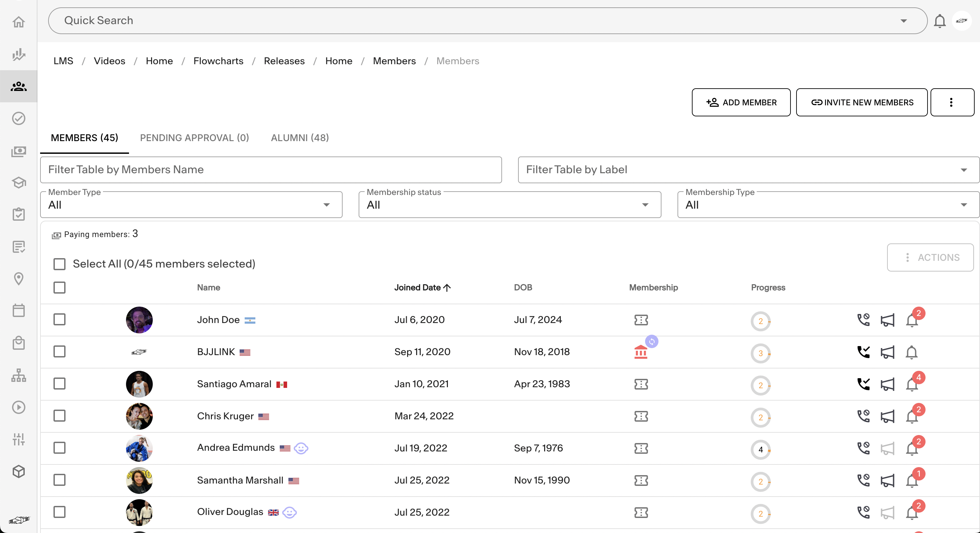Open the analytics chart sidebar icon
The width and height of the screenshot is (980, 533).
(18, 54)
